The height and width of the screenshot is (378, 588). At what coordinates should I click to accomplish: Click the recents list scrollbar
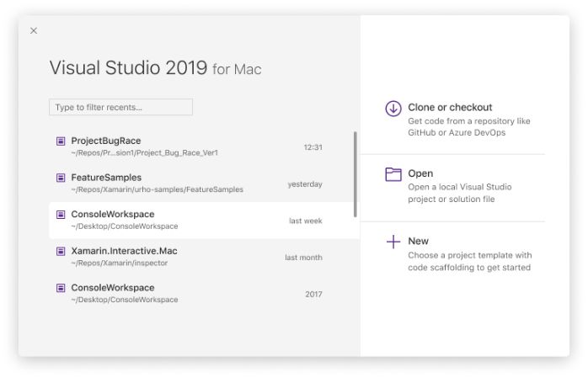355,174
